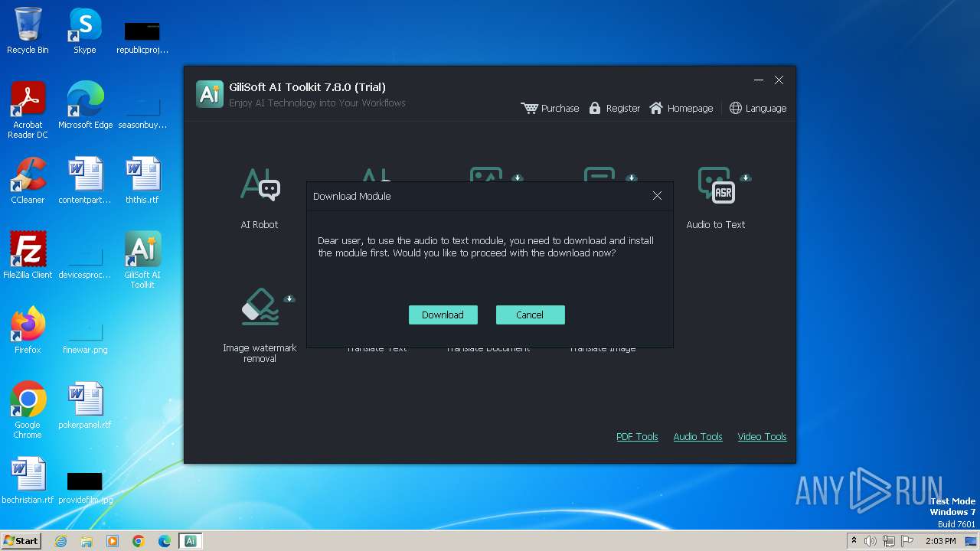The width and height of the screenshot is (980, 551).
Task: Select the republicproj desktop file
Action: pyautogui.click(x=142, y=37)
